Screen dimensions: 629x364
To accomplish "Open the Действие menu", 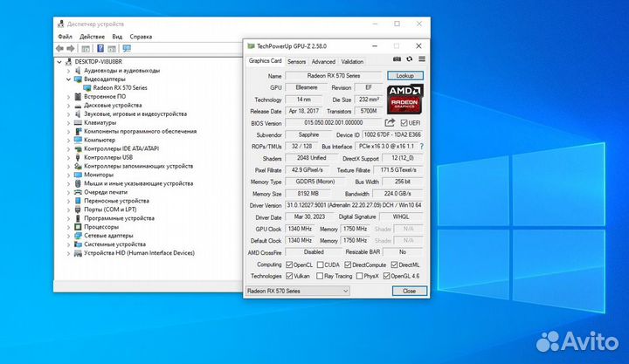I will (x=92, y=37).
